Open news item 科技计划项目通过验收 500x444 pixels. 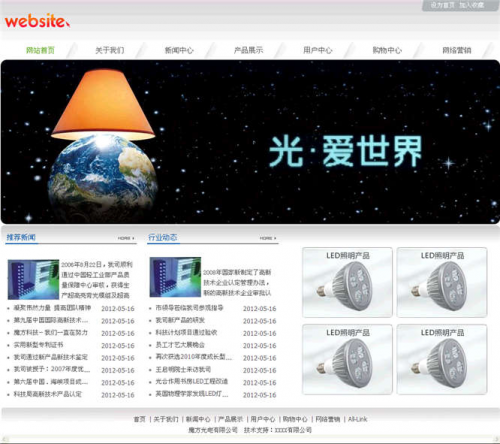pos(186,332)
